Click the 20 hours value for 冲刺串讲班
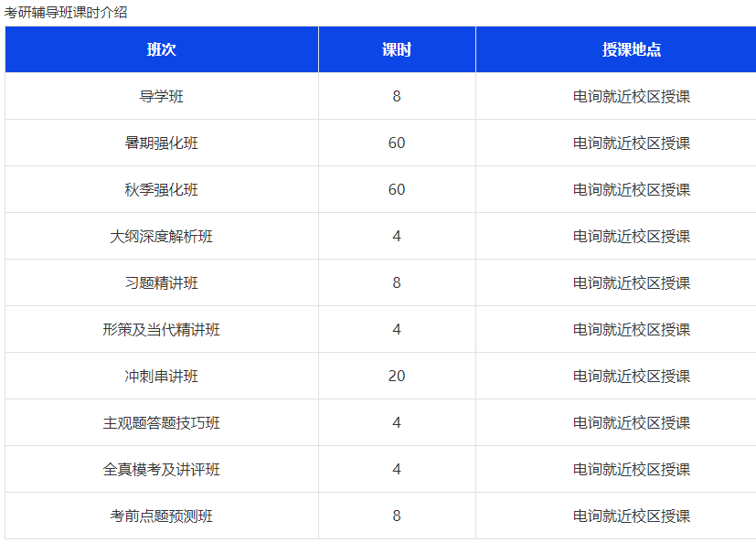756x553 pixels. pyautogui.click(x=396, y=376)
